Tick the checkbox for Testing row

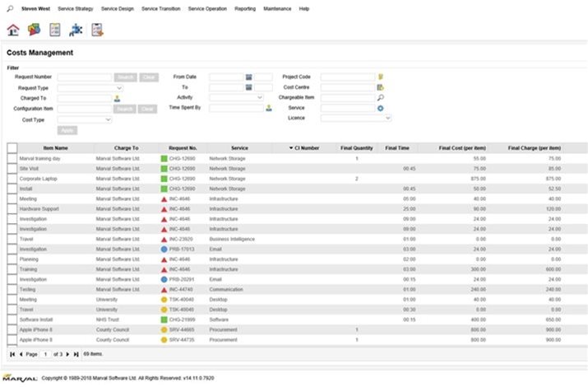pos(12,289)
